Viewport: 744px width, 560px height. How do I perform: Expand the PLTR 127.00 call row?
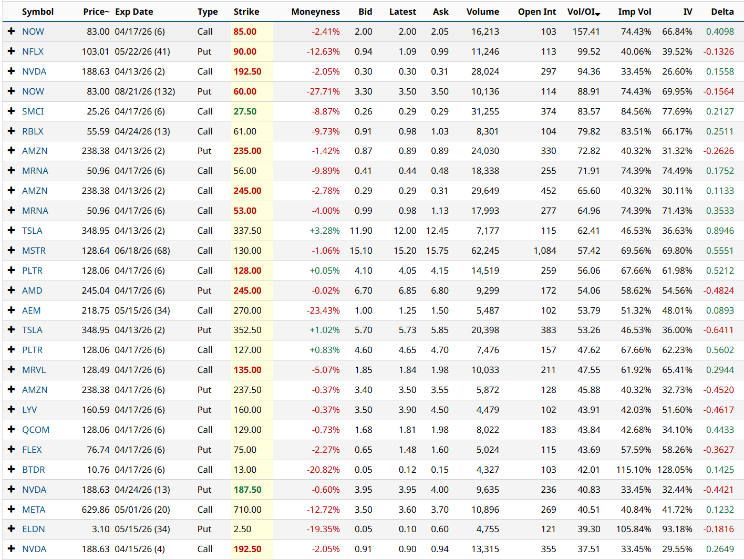pos(11,350)
